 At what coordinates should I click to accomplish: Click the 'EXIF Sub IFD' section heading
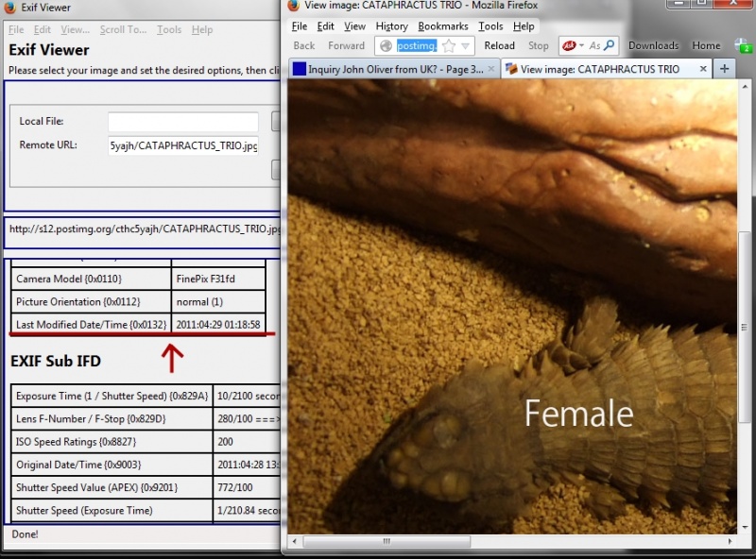56,362
